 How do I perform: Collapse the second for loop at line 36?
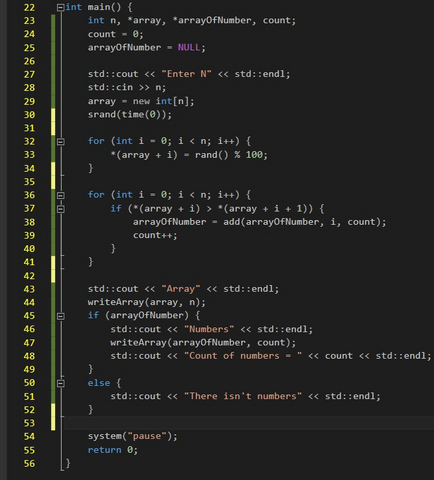coord(60,195)
